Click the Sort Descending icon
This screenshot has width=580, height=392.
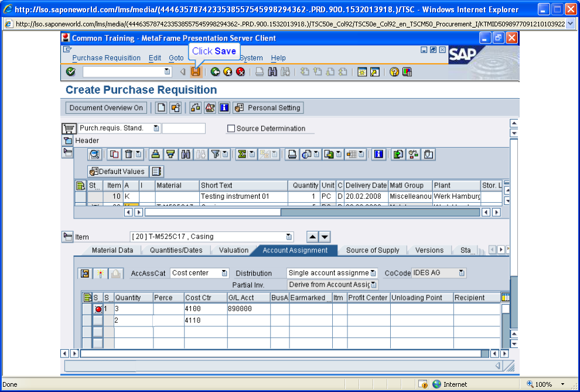tap(170, 154)
